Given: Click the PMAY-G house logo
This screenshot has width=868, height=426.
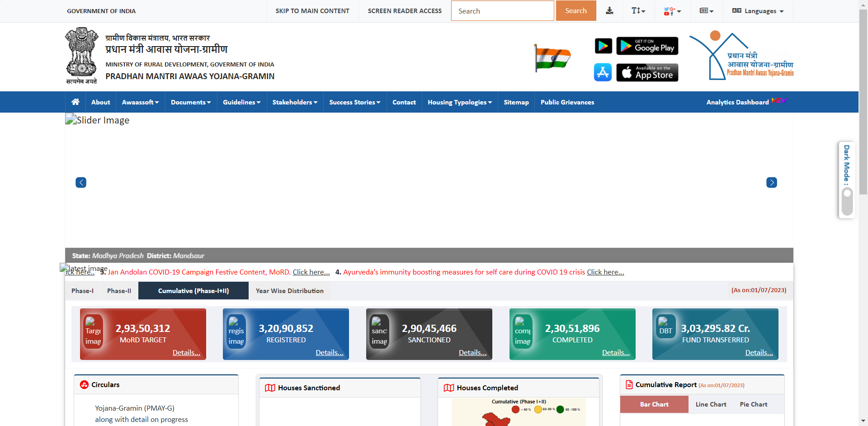Looking at the screenshot, I should pos(741,56).
